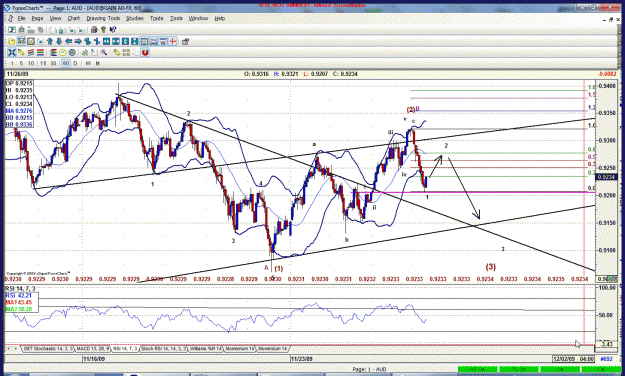Viewport: 625px width, 376px height.
Task: Select the RSI 14, 7, 3 tab
Action: click(x=125, y=348)
